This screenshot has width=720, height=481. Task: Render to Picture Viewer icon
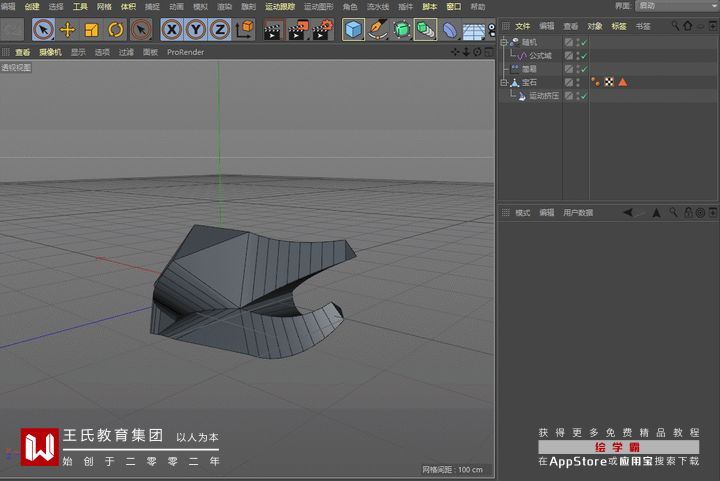298,30
